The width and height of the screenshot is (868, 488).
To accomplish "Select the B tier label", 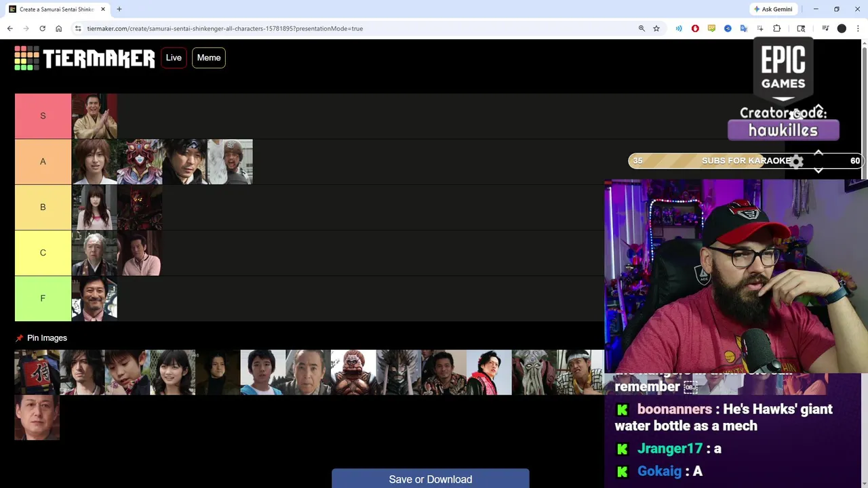I will pos(43,207).
